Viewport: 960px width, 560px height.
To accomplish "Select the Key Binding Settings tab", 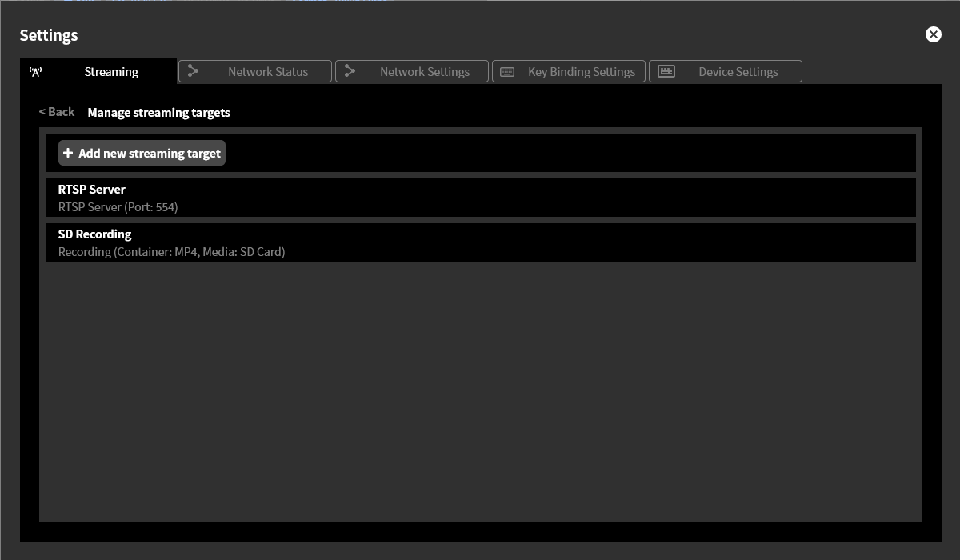I will point(581,72).
